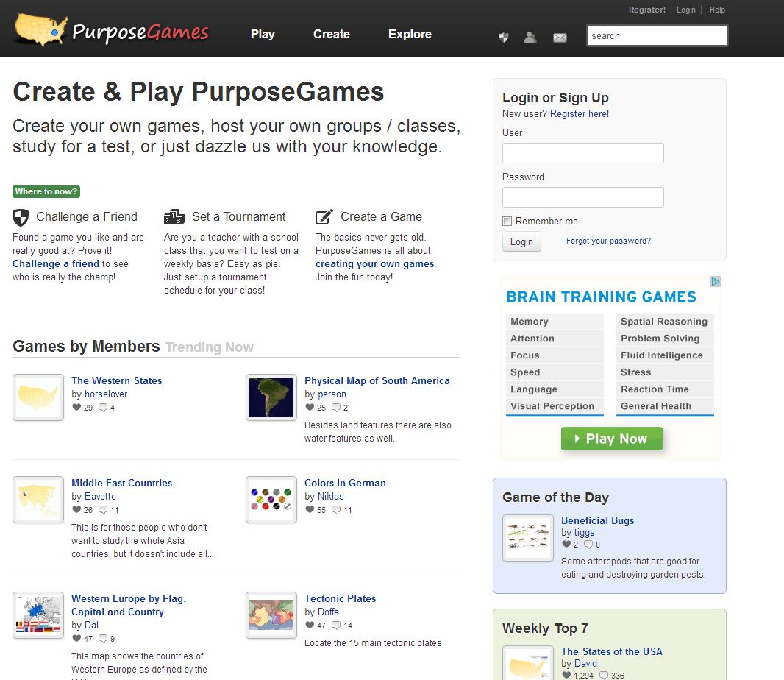Select Reaction Time in the ad

click(665, 389)
